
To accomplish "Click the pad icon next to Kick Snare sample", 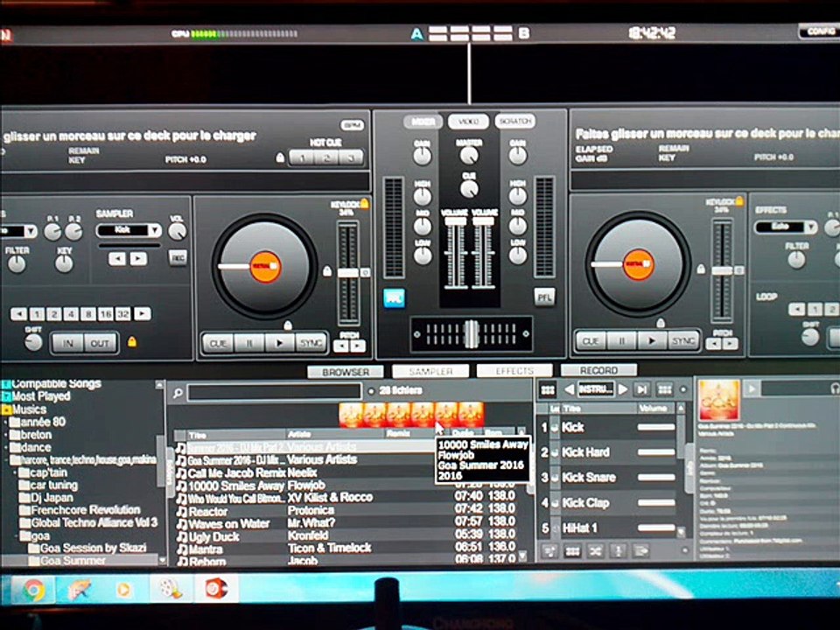I will [x=555, y=478].
